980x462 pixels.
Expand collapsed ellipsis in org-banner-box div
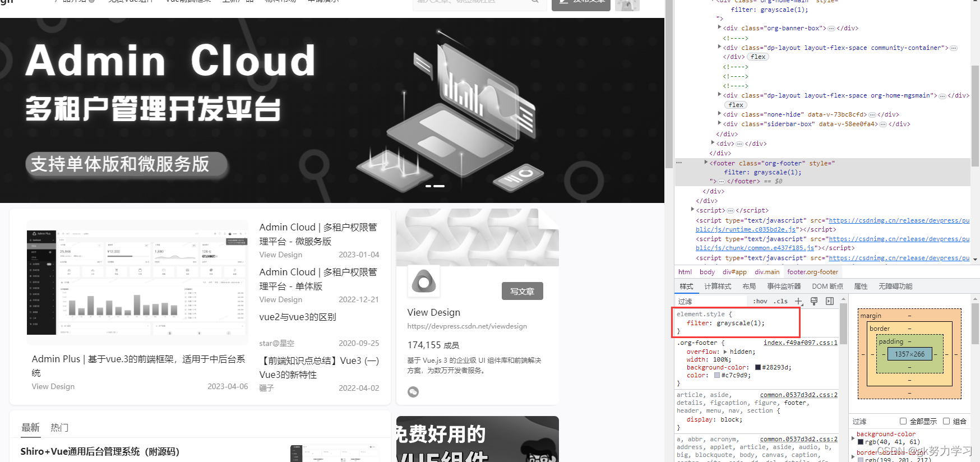point(831,28)
